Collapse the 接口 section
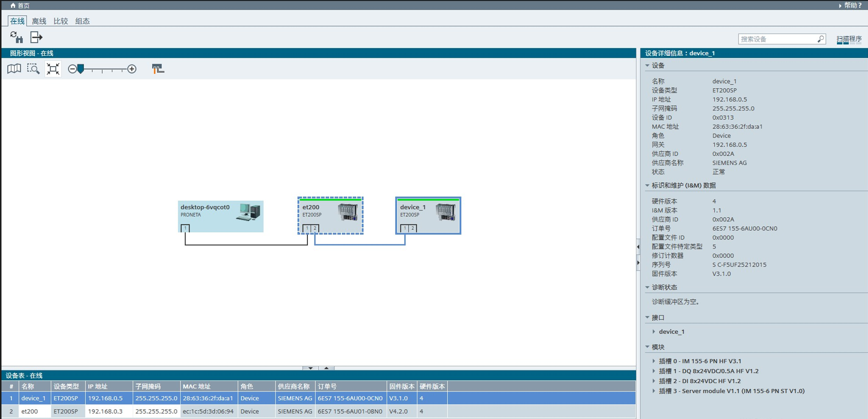This screenshot has width=868, height=419. click(647, 318)
